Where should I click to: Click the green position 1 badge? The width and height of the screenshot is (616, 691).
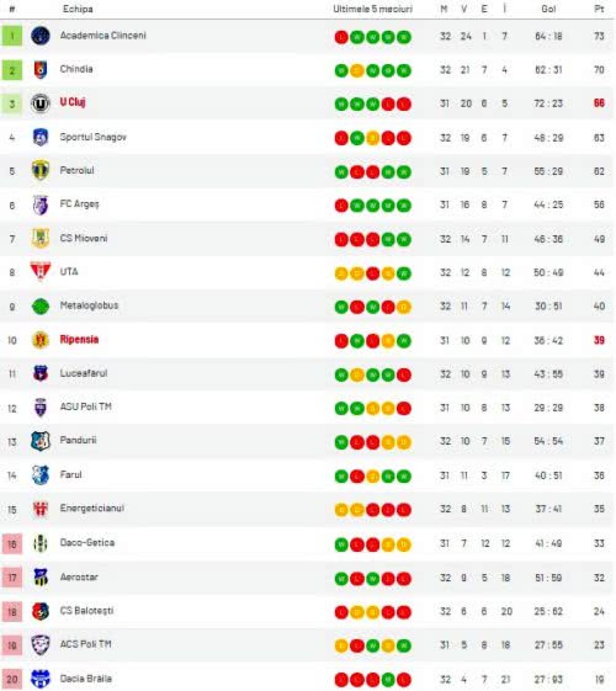pos(12,36)
